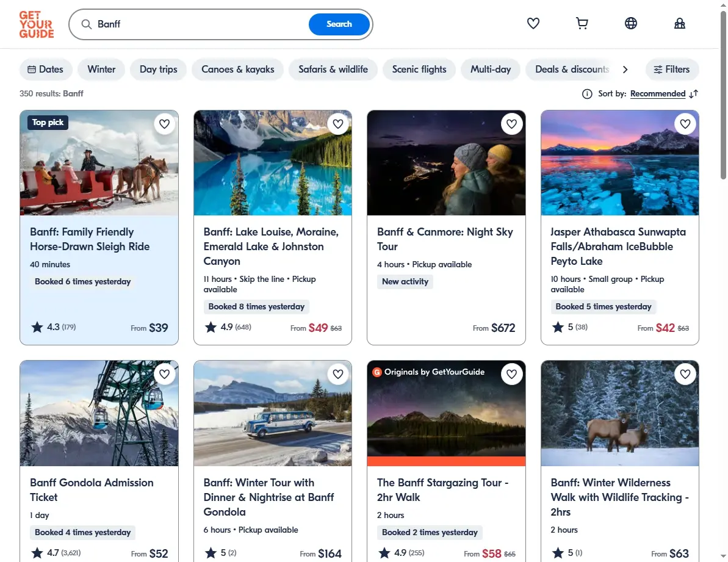Click the Banff search input field
This screenshot has width=728, height=562.
tap(200, 24)
